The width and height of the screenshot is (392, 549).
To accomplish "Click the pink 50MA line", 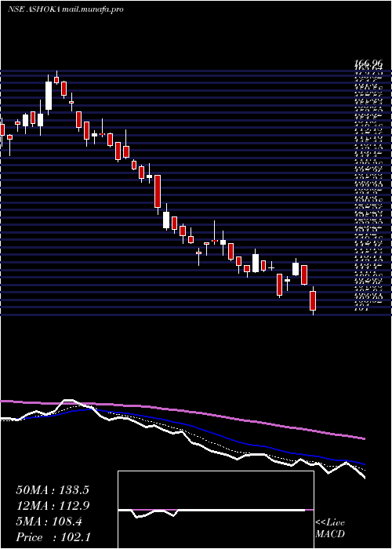I will point(183,410).
